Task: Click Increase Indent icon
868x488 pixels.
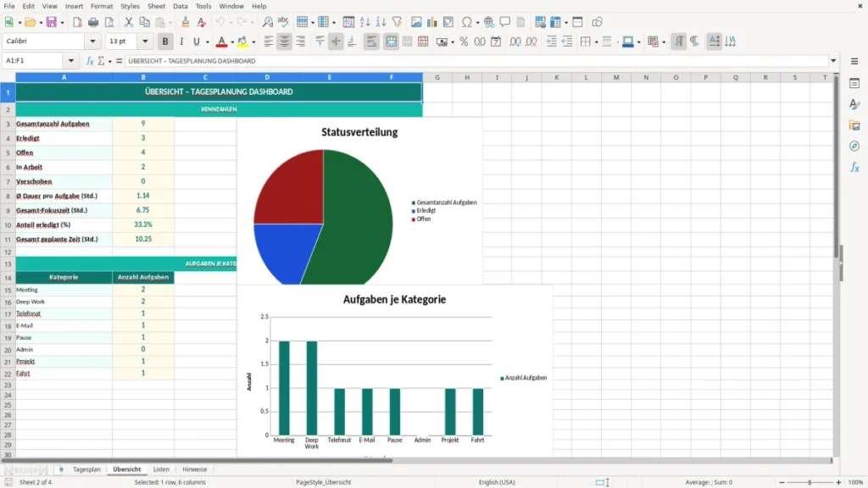Action: (x=551, y=42)
